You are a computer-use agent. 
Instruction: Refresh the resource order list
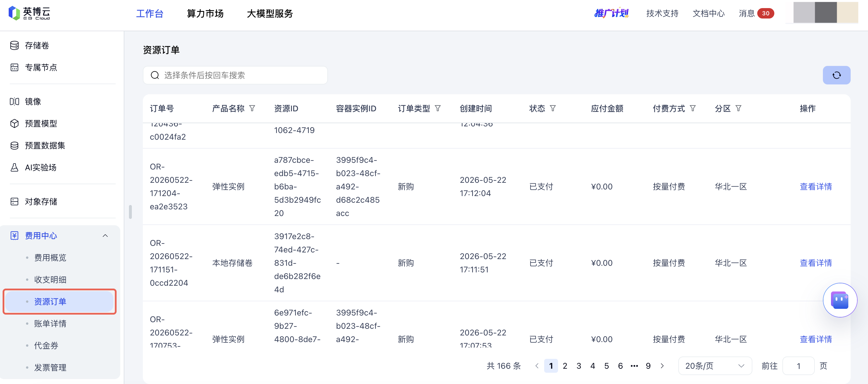pyautogui.click(x=836, y=75)
